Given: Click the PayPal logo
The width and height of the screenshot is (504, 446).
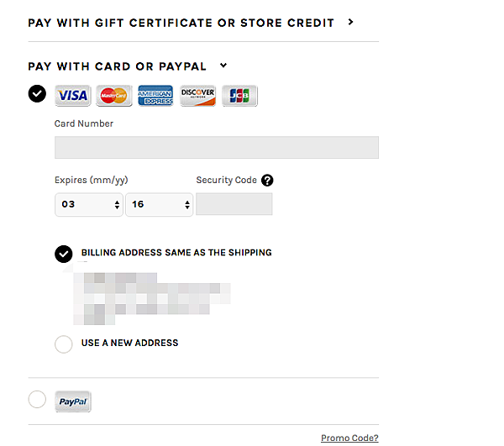Looking at the screenshot, I should tap(73, 401).
